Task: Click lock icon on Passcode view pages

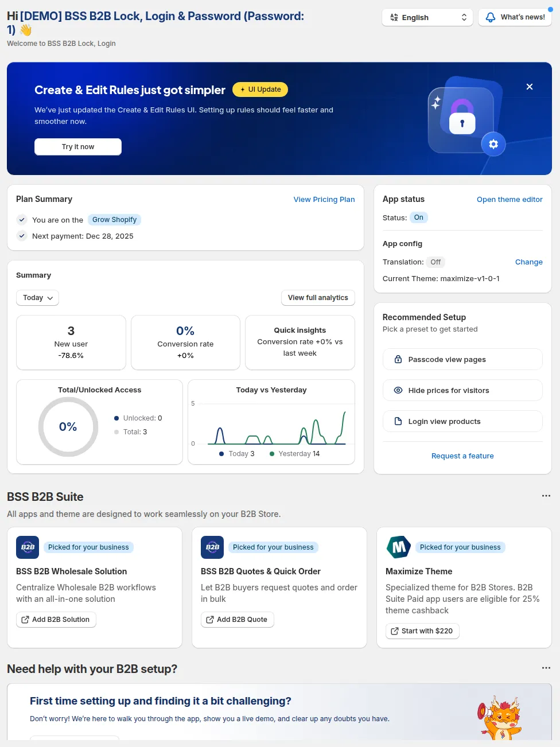Action: pyautogui.click(x=398, y=360)
